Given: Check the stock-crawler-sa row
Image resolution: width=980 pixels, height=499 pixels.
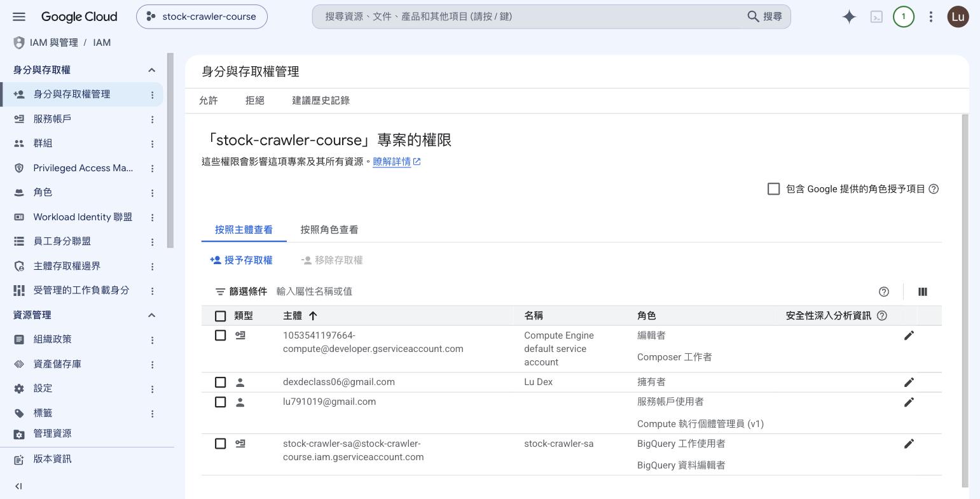Looking at the screenshot, I should click(221, 444).
